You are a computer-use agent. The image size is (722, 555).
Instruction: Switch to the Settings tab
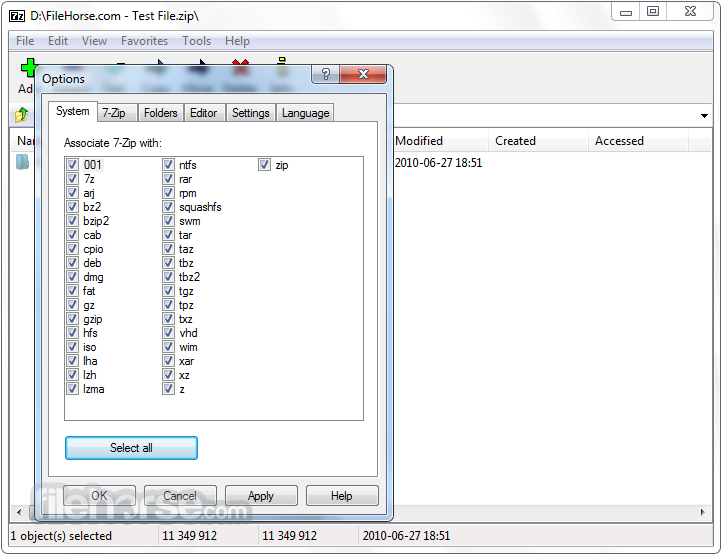(250, 113)
